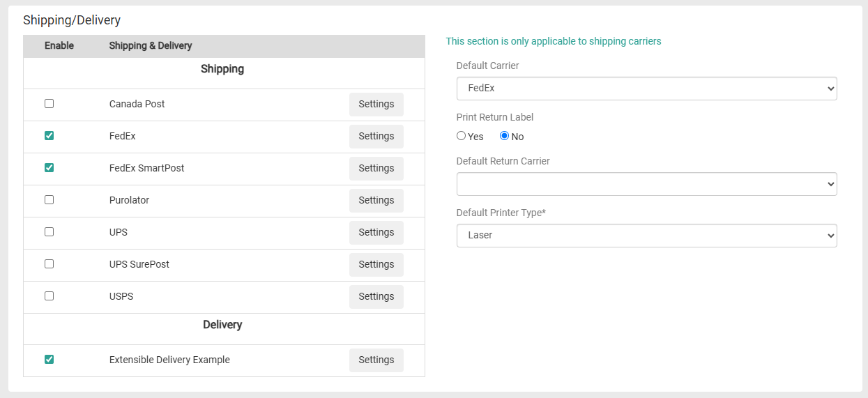Click the Delivery section heading
The image size is (868, 398).
222,325
